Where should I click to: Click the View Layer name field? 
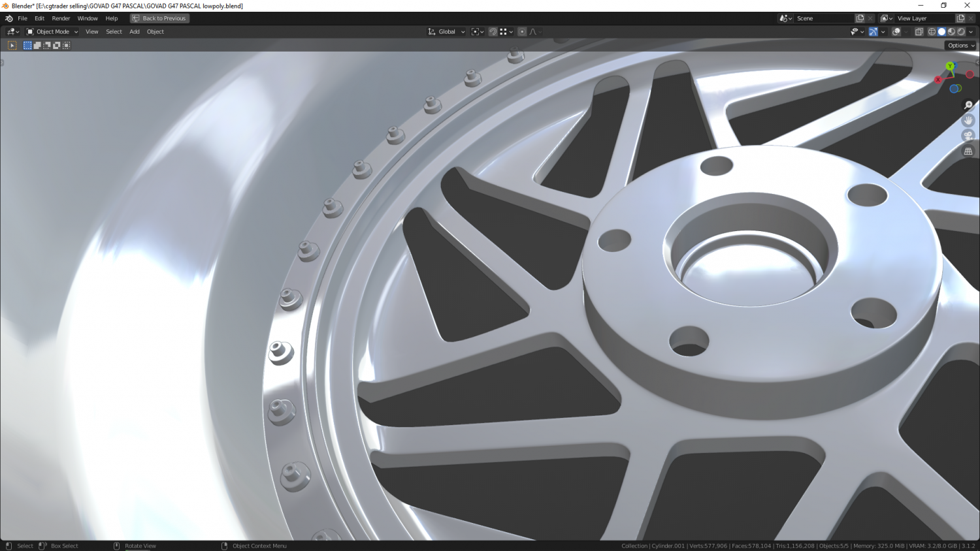(x=924, y=18)
